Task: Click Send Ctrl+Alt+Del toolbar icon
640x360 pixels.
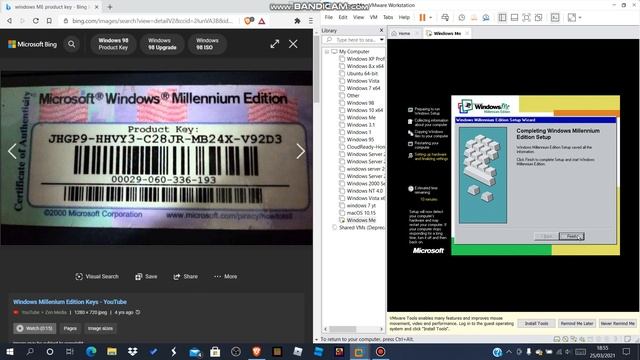Action: 445,18
